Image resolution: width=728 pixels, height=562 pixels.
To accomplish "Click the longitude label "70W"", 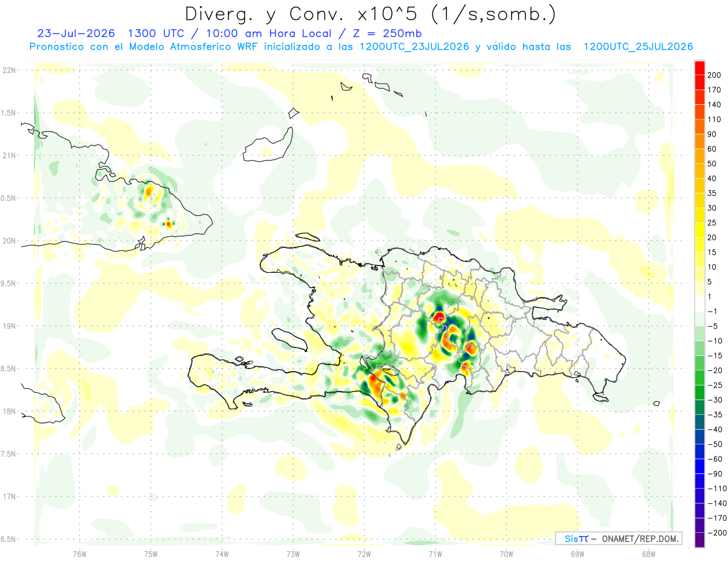I will click(x=506, y=554).
